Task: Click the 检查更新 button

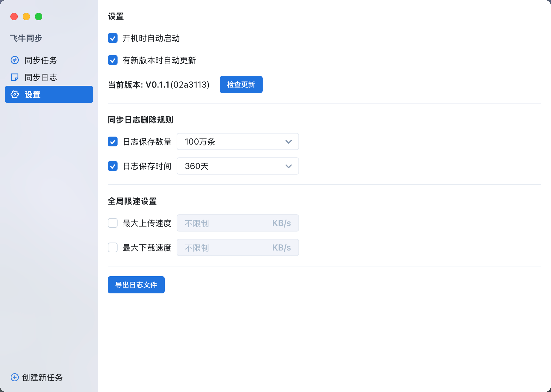Action: (241, 85)
